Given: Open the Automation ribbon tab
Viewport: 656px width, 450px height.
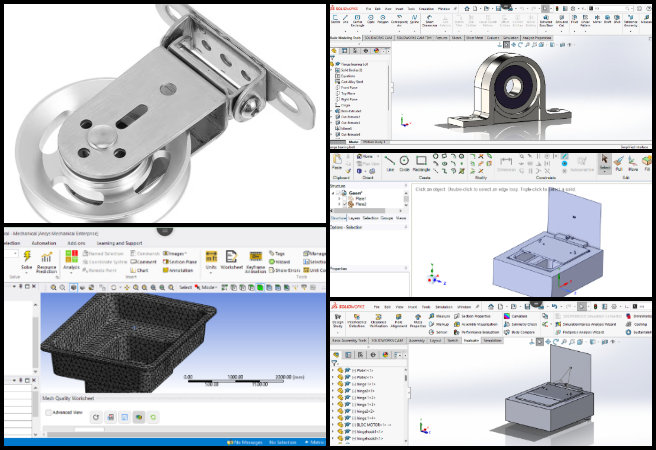Looking at the screenshot, I should (45, 243).
